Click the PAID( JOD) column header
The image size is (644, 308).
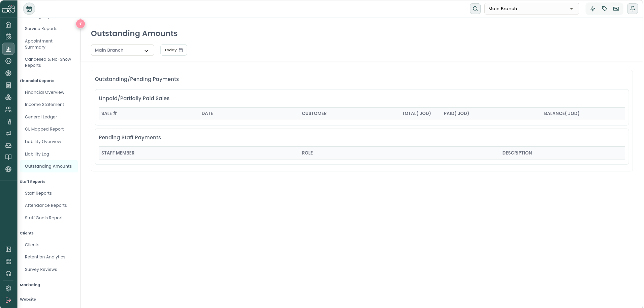(456, 113)
